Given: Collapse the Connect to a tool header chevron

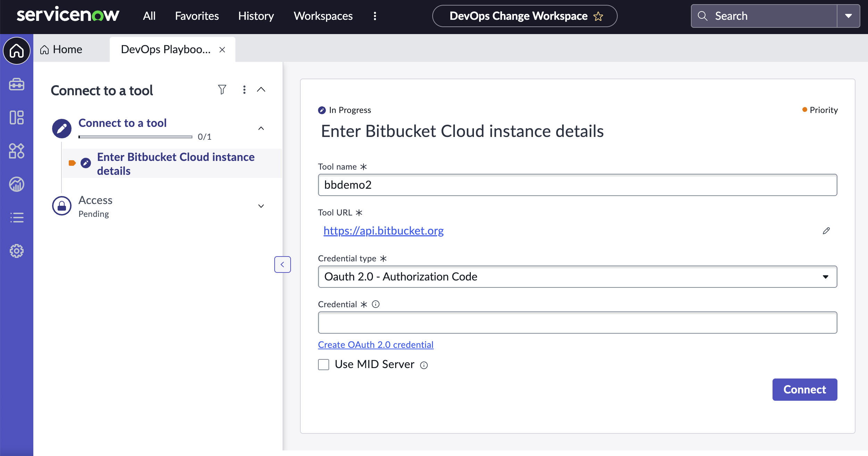Looking at the screenshot, I should coord(261,90).
